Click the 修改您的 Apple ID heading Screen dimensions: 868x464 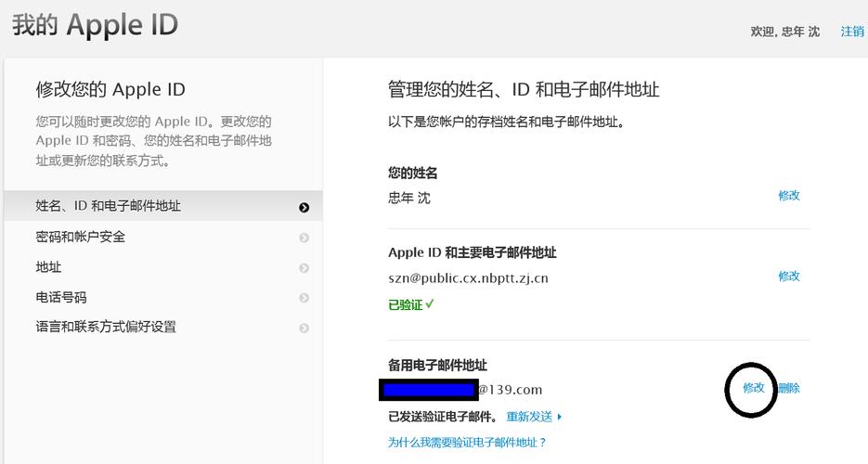(x=110, y=90)
